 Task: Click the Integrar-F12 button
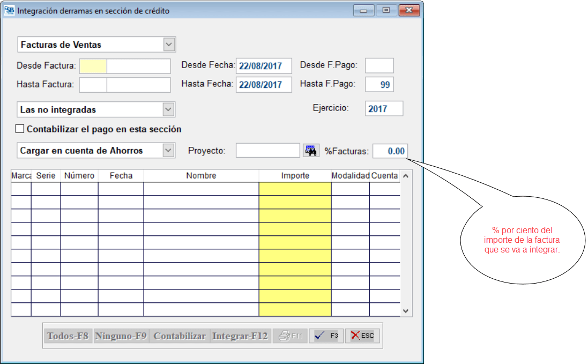point(240,336)
